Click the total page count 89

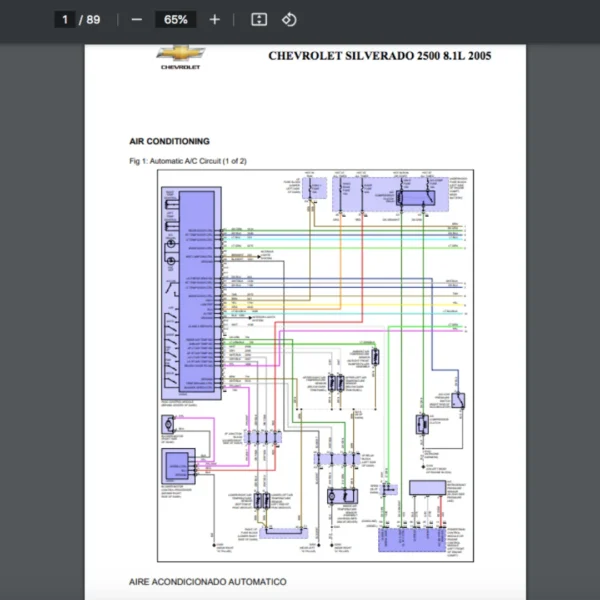point(94,19)
